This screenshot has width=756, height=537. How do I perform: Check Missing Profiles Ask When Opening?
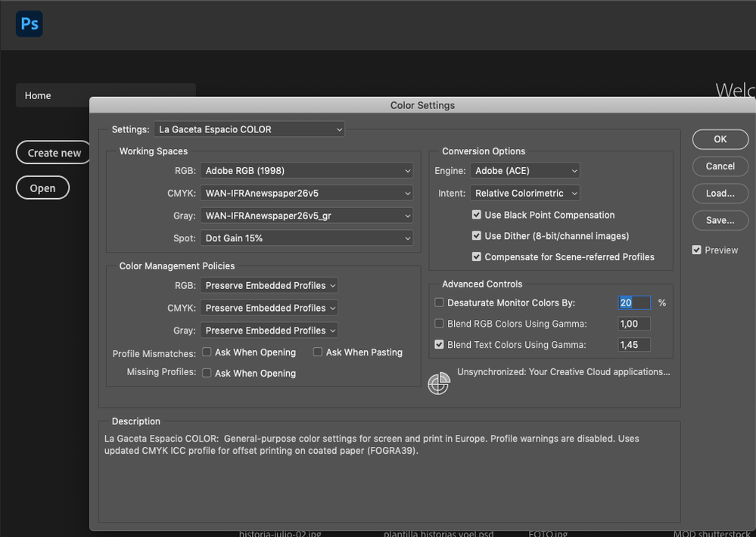pos(207,373)
